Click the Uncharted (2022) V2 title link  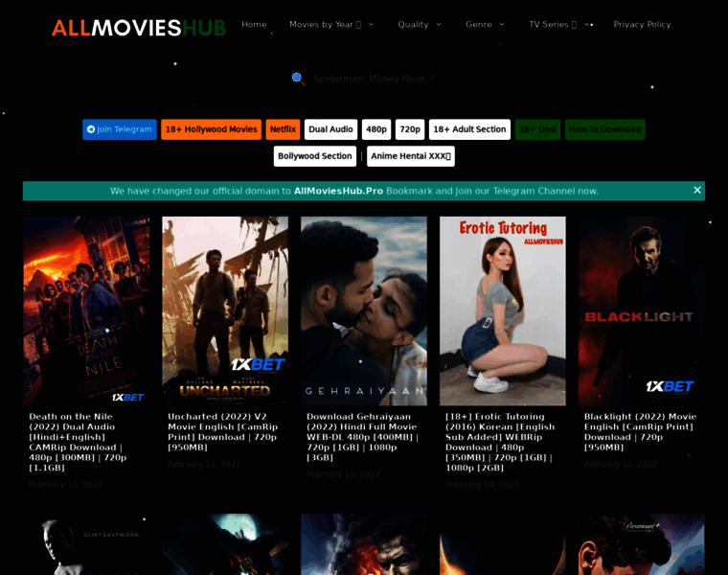tap(223, 431)
